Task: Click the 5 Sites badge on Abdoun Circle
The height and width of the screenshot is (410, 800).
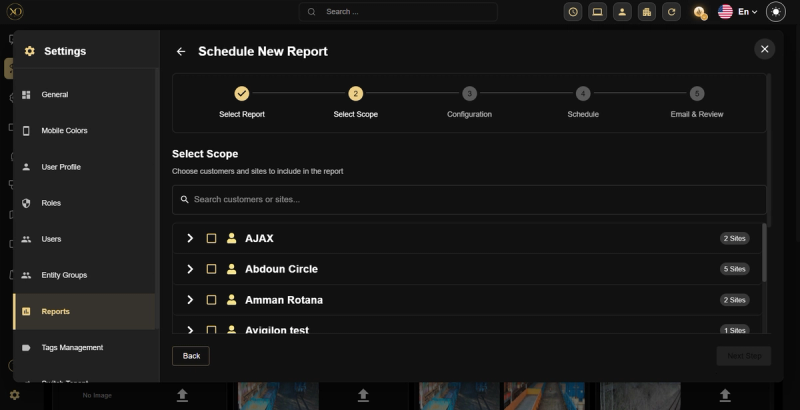Action: pos(735,269)
